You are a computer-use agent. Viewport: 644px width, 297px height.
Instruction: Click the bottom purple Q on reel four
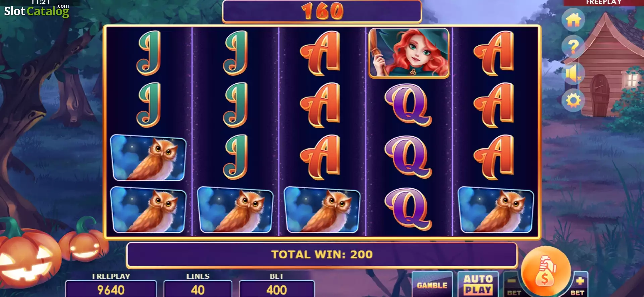pos(408,209)
